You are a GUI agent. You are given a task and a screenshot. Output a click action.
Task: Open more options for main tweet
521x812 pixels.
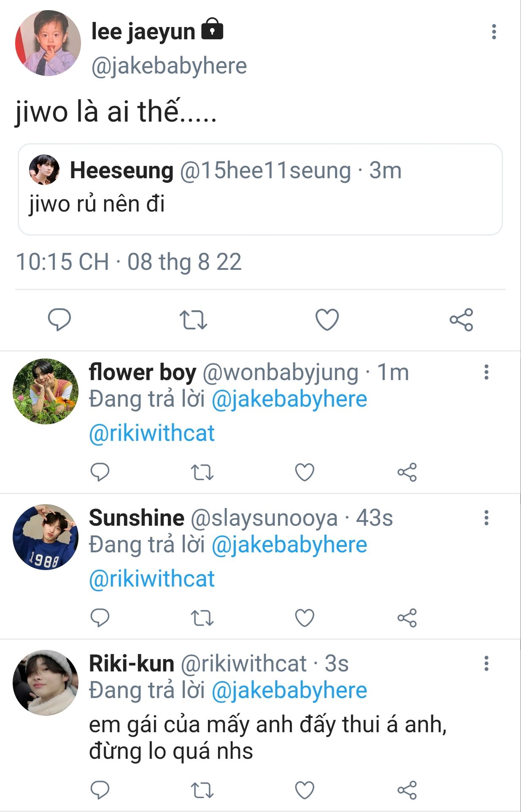coord(494,32)
